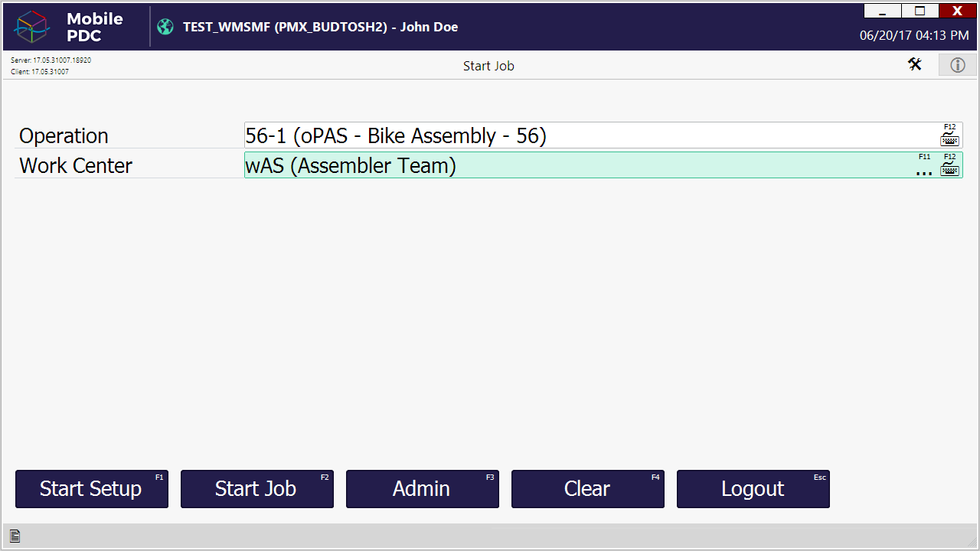Click the TEST_WMSMF connection title text
The height and width of the screenshot is (551, 980).
tap(320, 27)
